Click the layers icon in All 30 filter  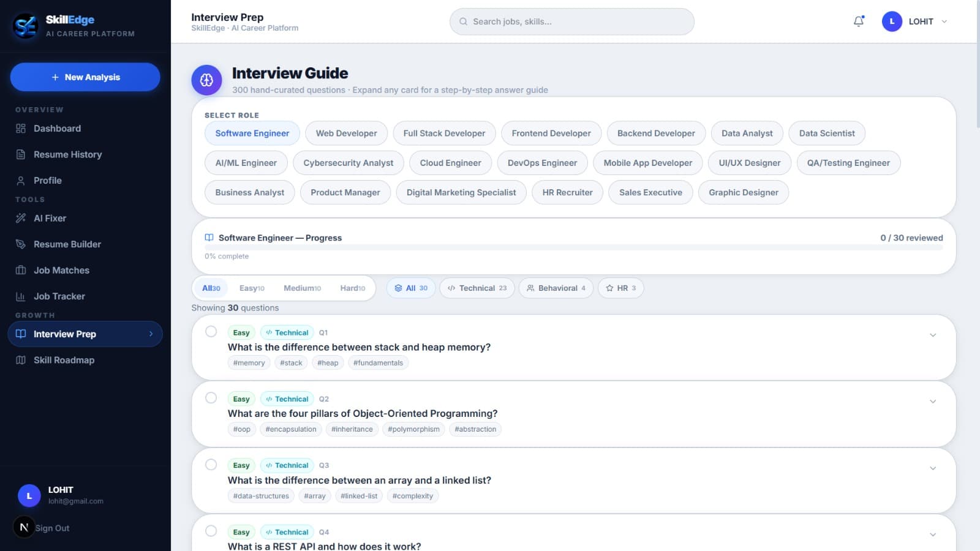coord(398,288)
